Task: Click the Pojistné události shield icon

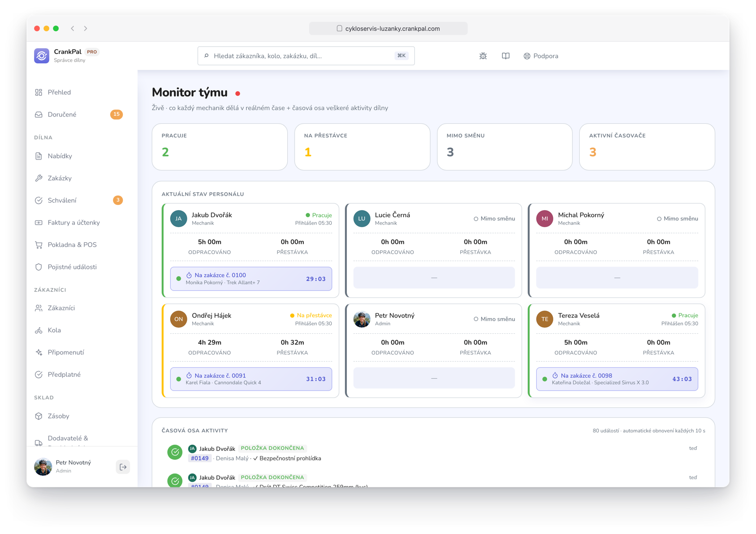Action: (x=39, y=267)
